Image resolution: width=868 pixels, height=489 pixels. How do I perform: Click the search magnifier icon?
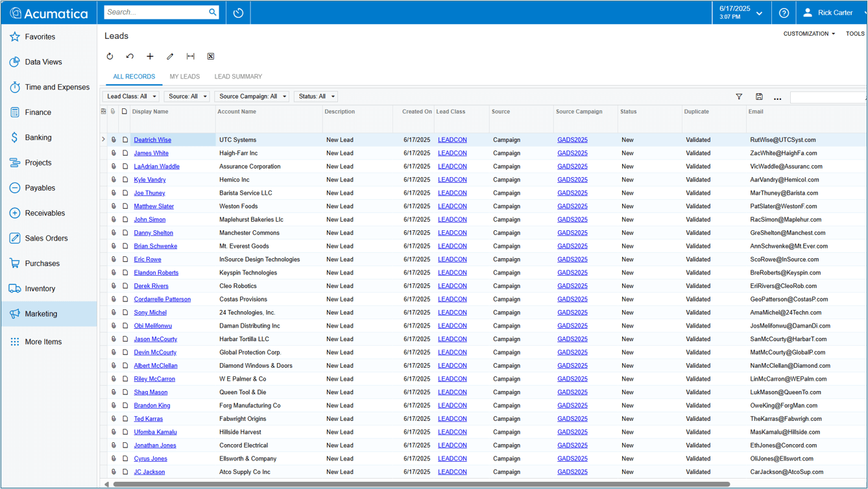click(213, 12)
